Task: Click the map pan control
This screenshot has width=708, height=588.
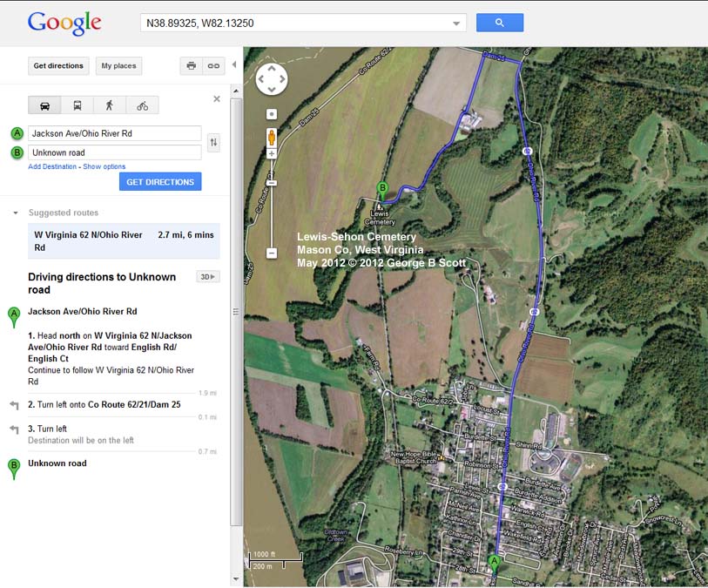Action: tap(272, 79)
